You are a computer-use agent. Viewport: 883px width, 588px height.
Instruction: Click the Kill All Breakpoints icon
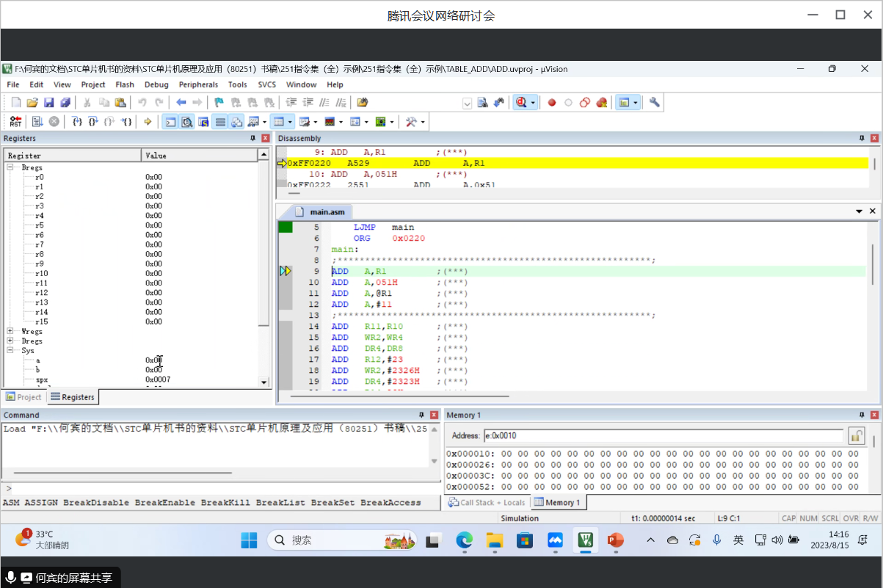pos(602,103)
